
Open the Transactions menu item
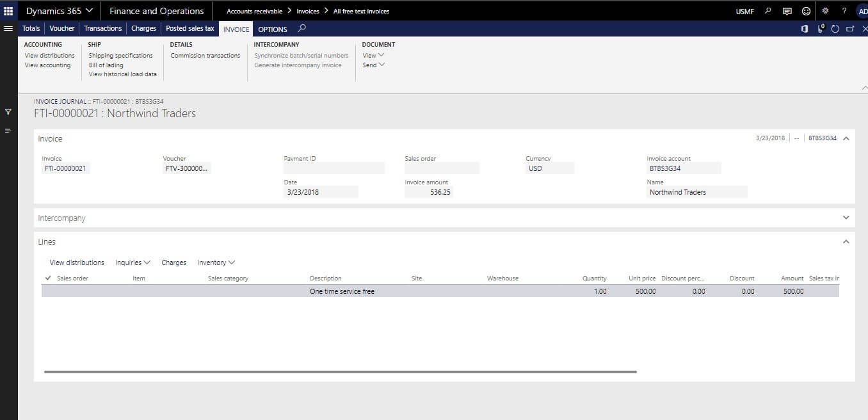pos(103,28)
